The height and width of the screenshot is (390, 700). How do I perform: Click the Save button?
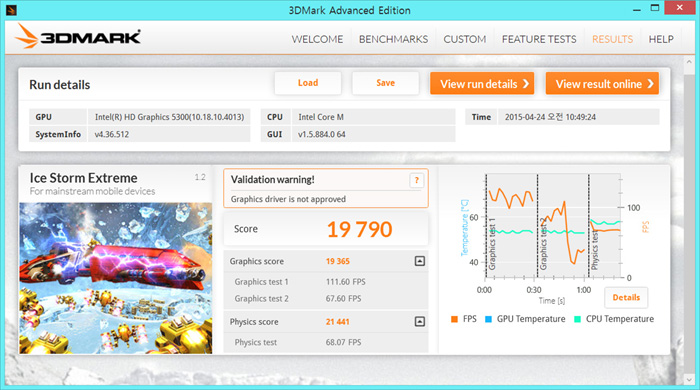[x=385, y=83]
